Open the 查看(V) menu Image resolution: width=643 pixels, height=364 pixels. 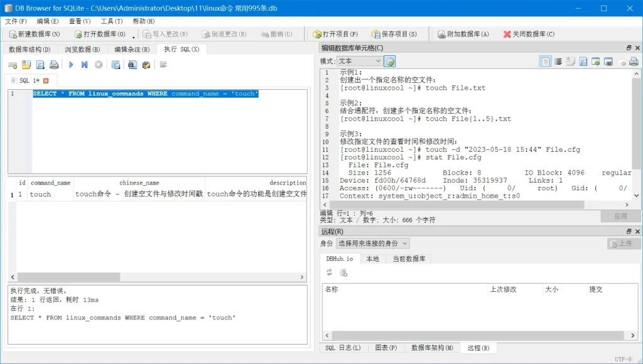click(x=80, y=21)
